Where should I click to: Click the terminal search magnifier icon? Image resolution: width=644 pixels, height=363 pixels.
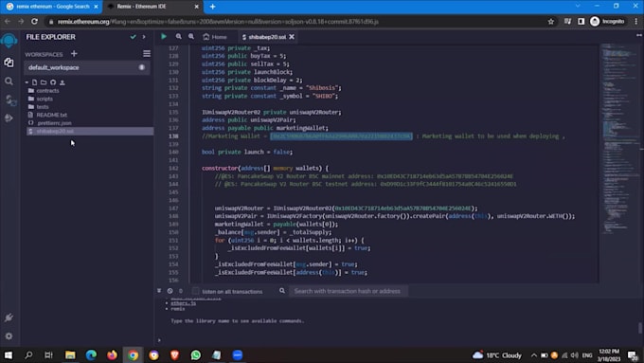282,291
